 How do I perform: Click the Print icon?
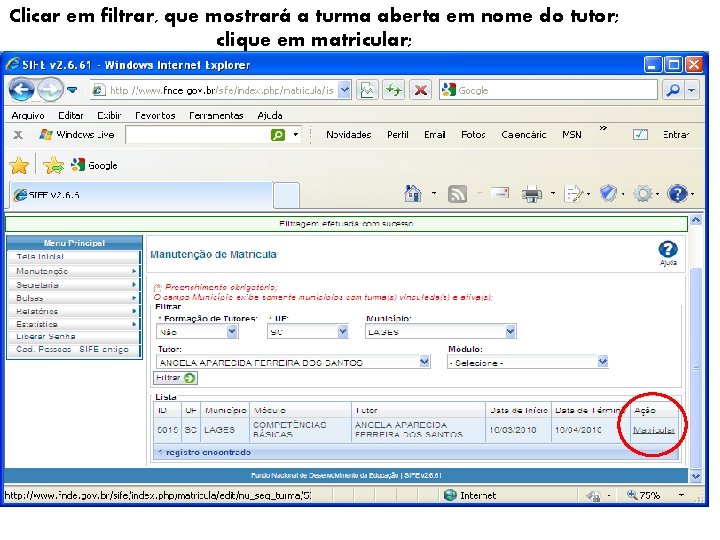pos(532,194)
